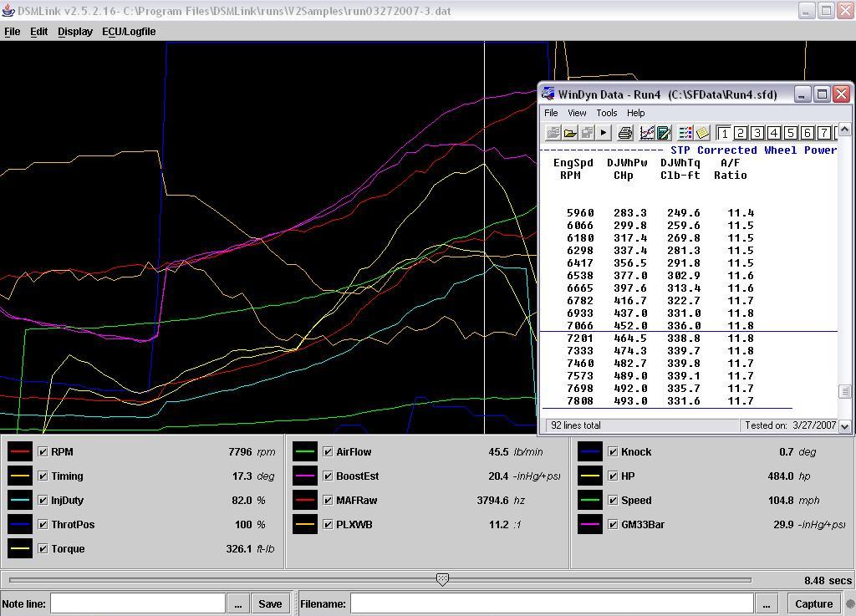Click the colored checklist icon in WinDyn

[685, 133]
